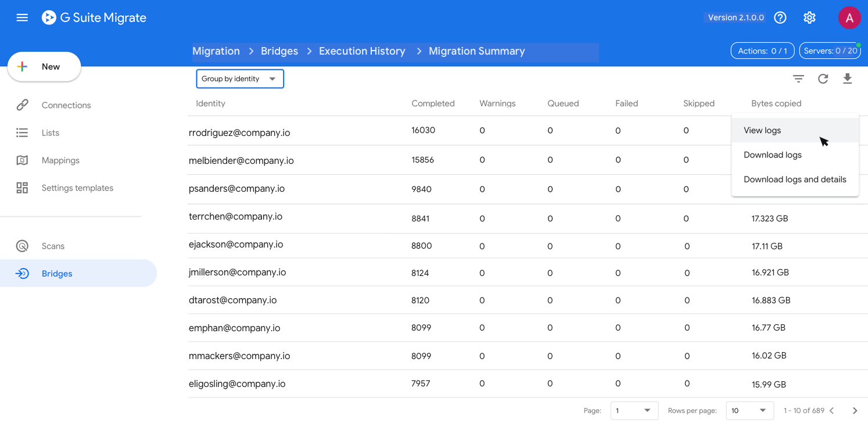Open Scans in the sidebar
The image size is (868, 423).
click(53, 246)
